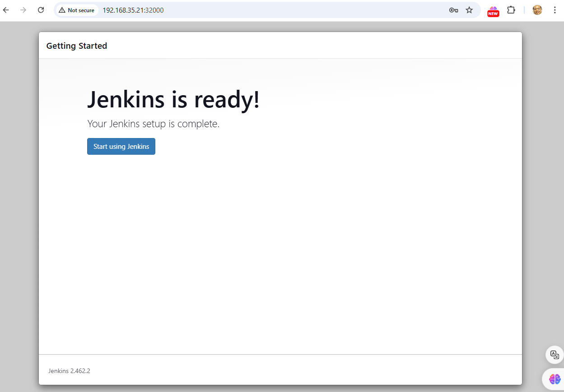Click the Start using Jenkins button

click(121, 146)
